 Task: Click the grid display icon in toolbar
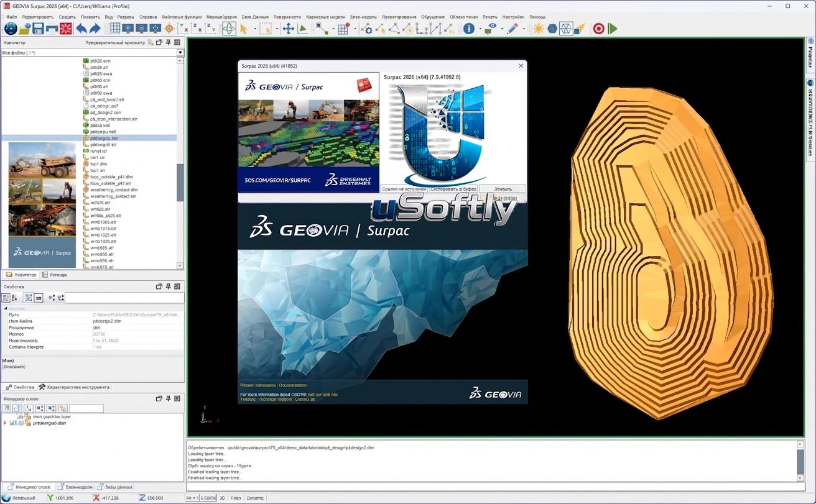tap(115, 29)
